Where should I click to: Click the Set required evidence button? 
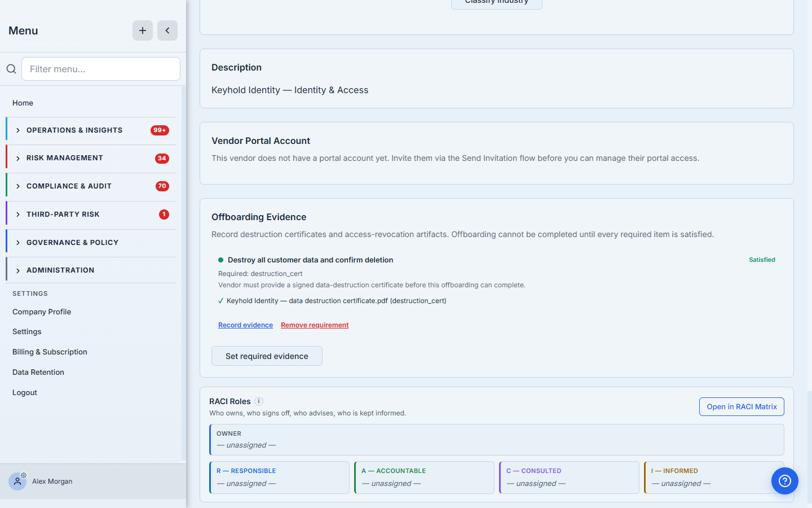[267, 356]
